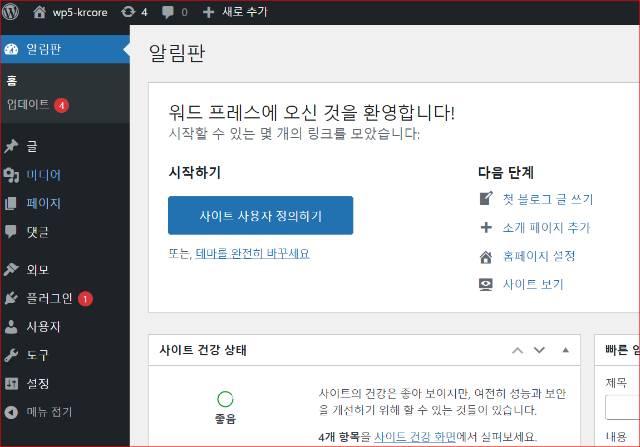Screen dimensions: 640x447
Task: Click the 다음 단계 heading
Action: (x=506, y=172)
